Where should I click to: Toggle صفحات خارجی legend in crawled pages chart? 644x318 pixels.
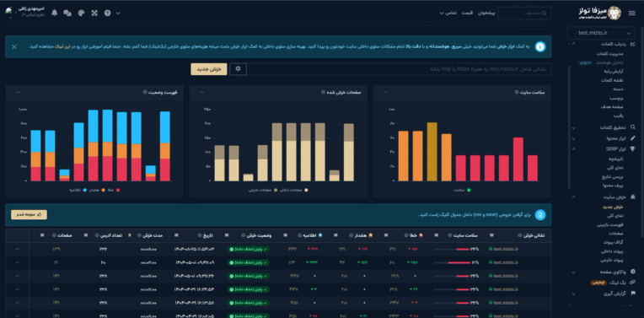tap(263, 191)
